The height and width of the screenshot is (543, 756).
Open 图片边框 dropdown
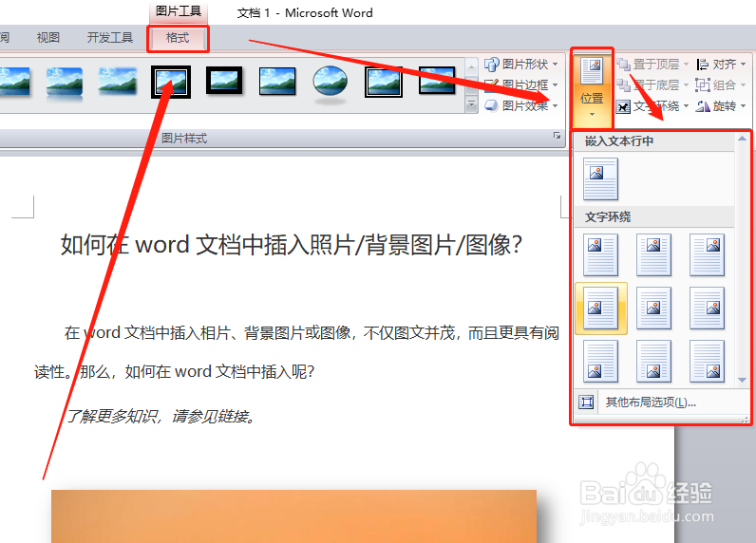tap(521, 84)
